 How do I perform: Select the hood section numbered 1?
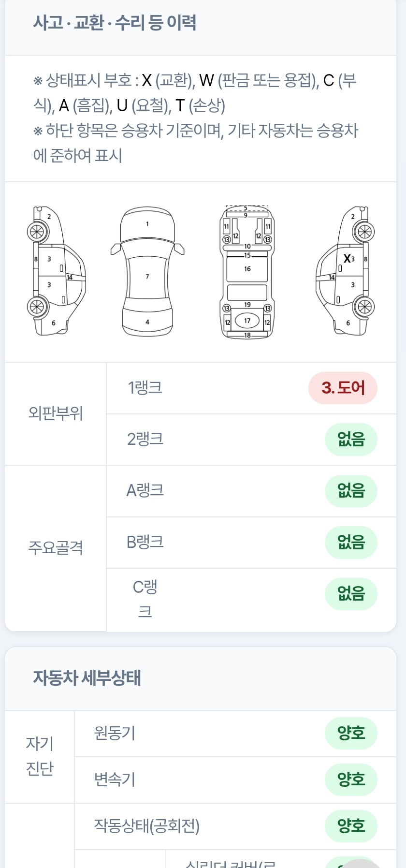147,224
